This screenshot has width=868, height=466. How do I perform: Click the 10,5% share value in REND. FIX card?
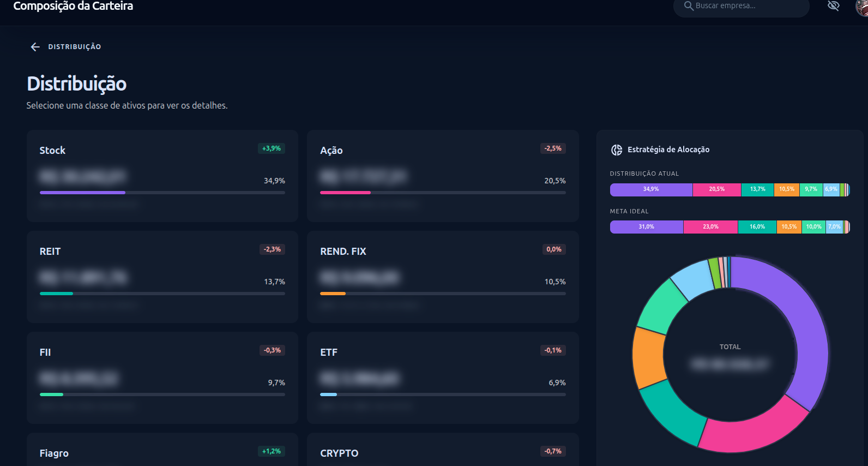tap(555, 282)
